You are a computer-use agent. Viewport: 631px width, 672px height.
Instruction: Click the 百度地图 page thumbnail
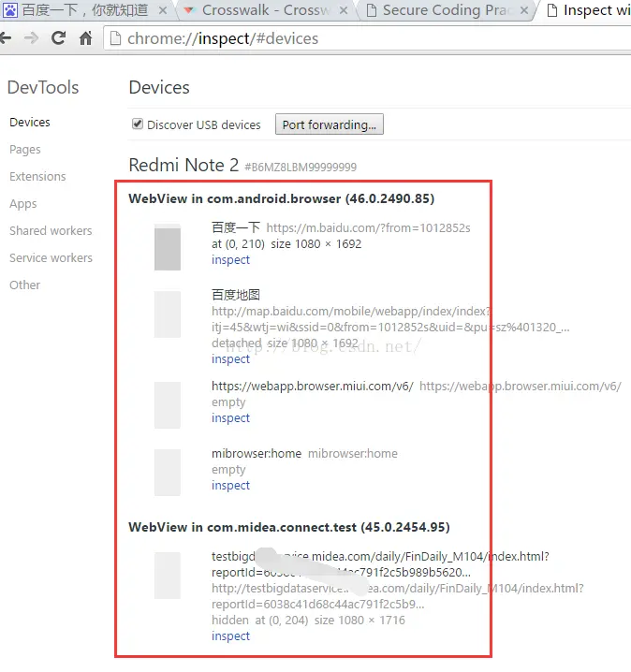point(168,314)
